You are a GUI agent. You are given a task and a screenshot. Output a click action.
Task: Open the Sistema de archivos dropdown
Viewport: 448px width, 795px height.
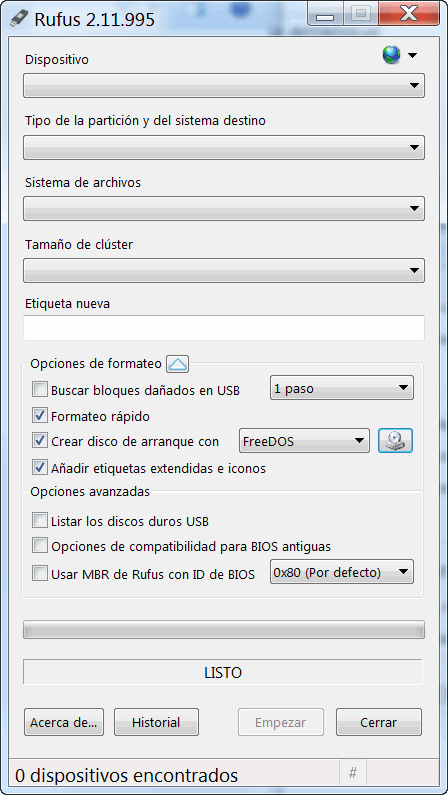tap(224, 208)
